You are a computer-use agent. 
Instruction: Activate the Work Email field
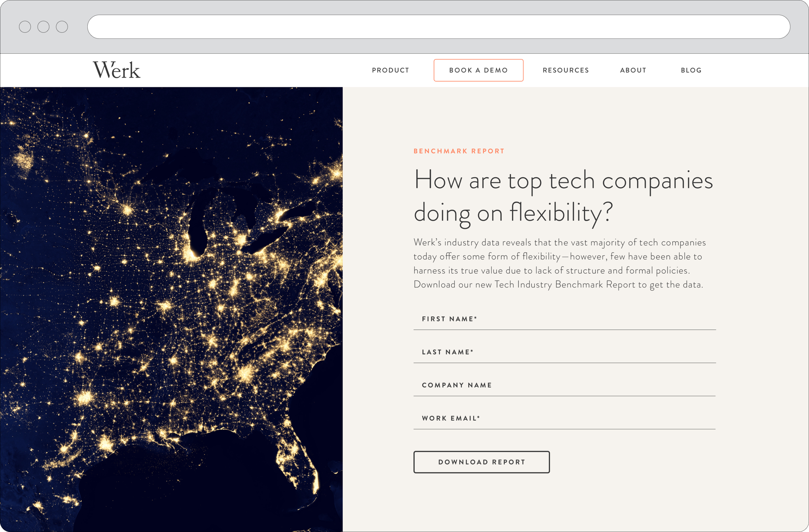click(x=565, y=419)
